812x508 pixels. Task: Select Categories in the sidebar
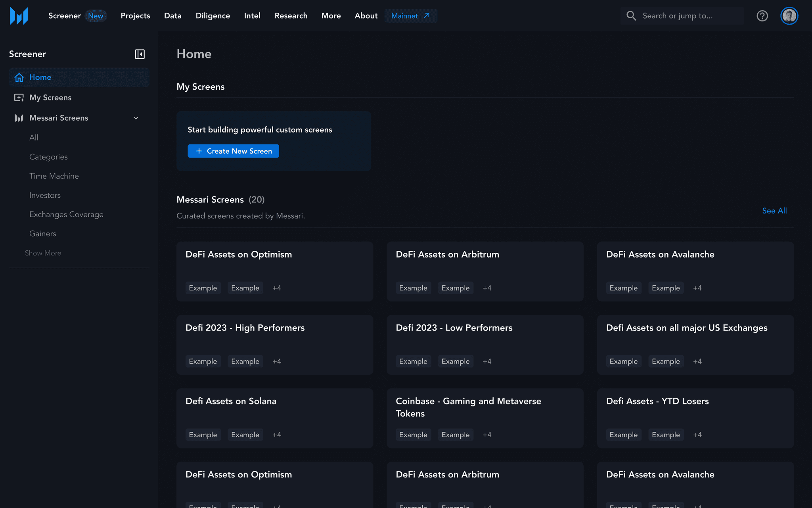click(x=48, y=157)
